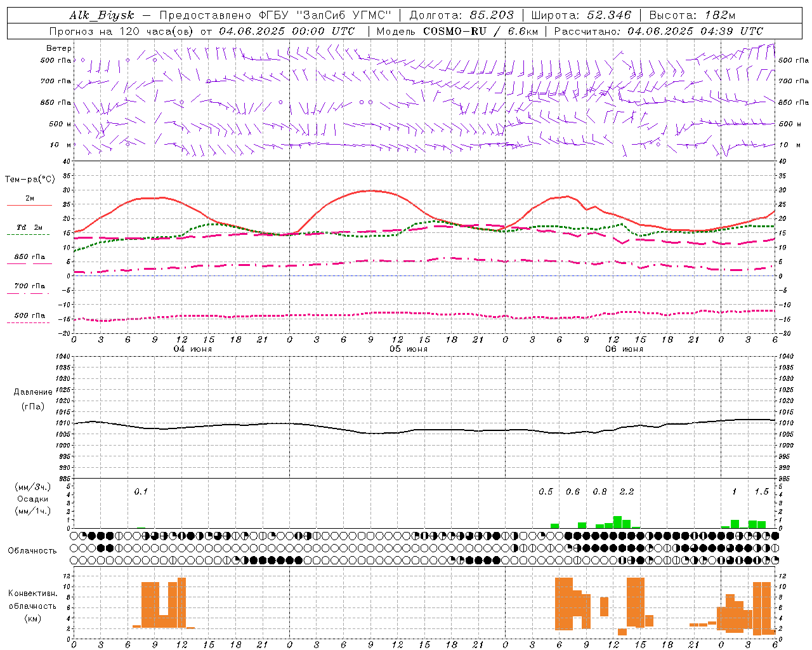This screenshot has width=812, height=650.
Task: Click the 2.2 three-hour precipitation value
Action: (627, 491)
